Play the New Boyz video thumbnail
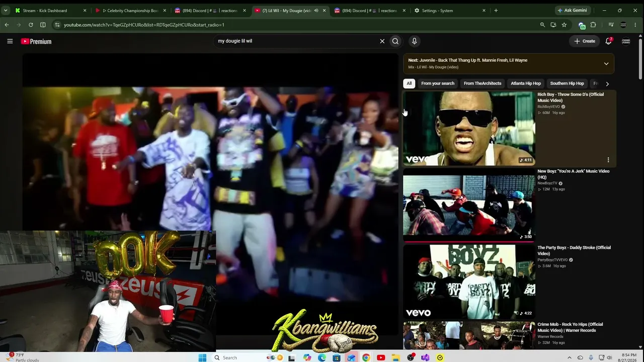Image resolution: width=644 pixels, height=362 pixels. [x=469, y=205]
